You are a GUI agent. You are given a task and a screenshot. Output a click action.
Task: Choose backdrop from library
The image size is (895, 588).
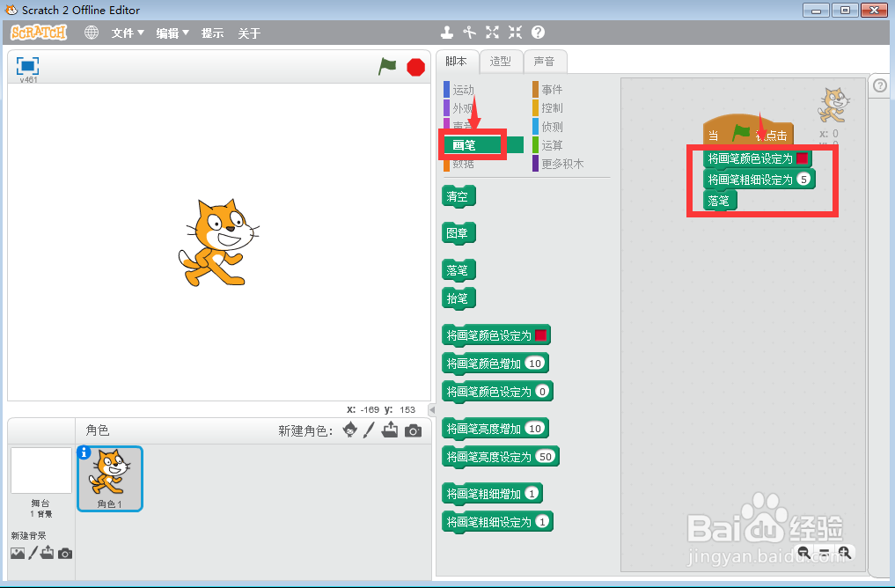coord(18,553)
